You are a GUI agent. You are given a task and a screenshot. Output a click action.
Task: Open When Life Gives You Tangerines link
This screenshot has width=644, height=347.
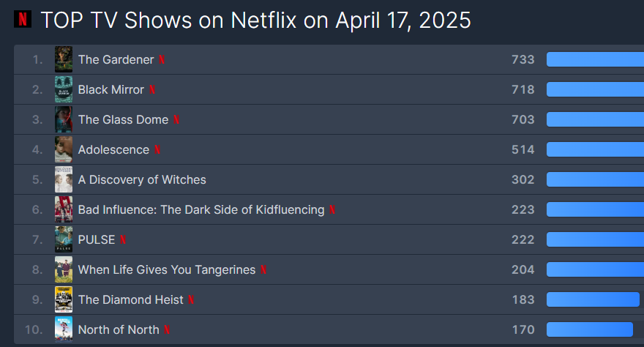coord(166,270)
